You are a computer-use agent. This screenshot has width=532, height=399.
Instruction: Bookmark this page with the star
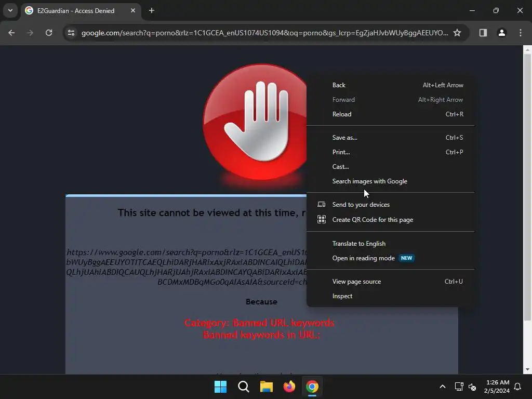pyautogui.click(x=457, y=33)
